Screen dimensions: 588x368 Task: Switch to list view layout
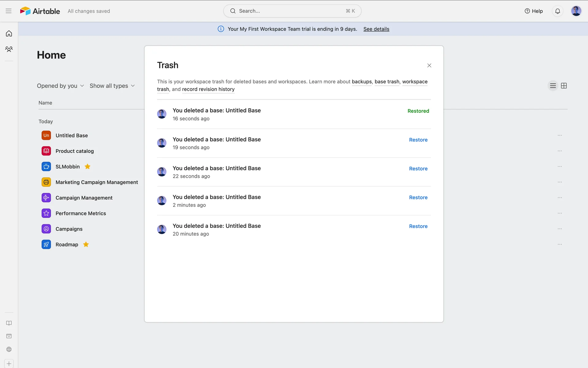point(553,86)
